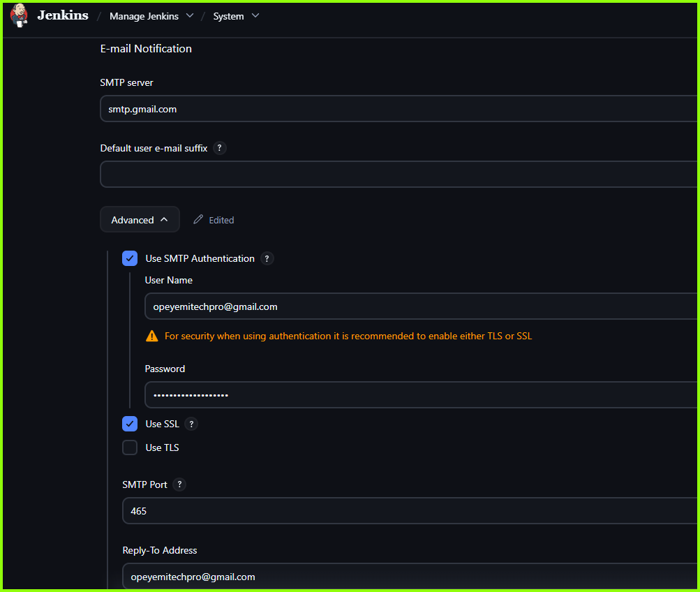700x592 pixels.
Task: Click the pencil icon next to Edited
Action: point(198,219)
